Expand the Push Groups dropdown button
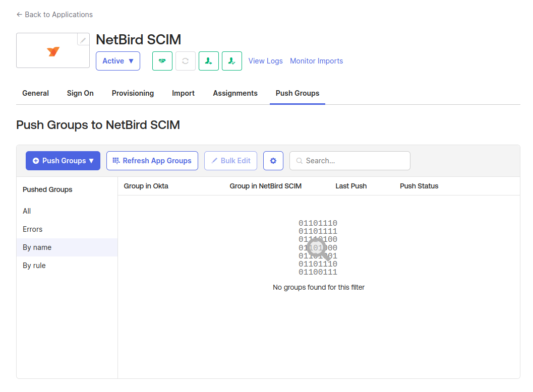 click(x=63, y=161)
